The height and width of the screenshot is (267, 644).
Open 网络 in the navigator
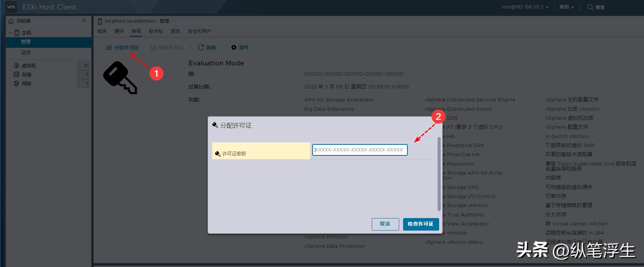(27, 84)
